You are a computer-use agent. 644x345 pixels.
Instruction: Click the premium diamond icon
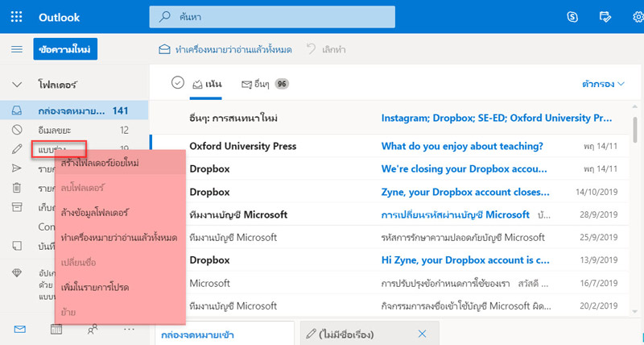(x=17, y=273)
